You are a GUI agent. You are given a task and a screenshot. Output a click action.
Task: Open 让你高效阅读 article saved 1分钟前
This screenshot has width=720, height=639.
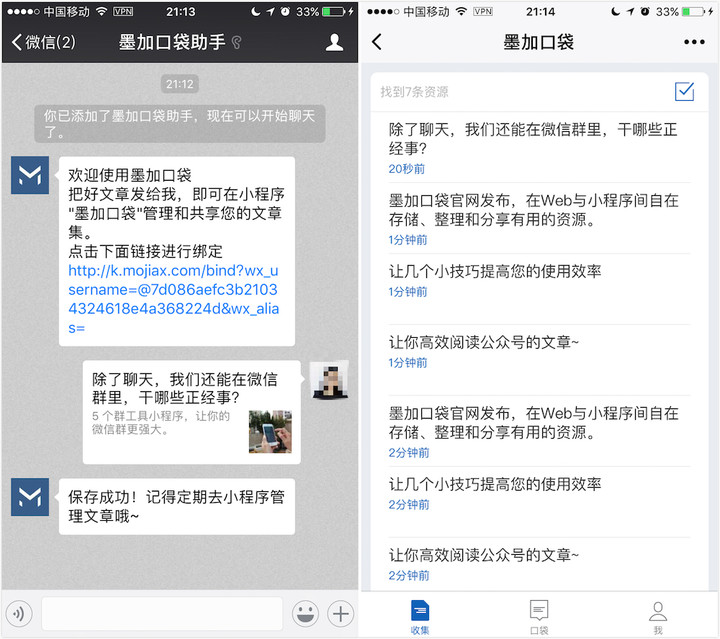[539, 359]
